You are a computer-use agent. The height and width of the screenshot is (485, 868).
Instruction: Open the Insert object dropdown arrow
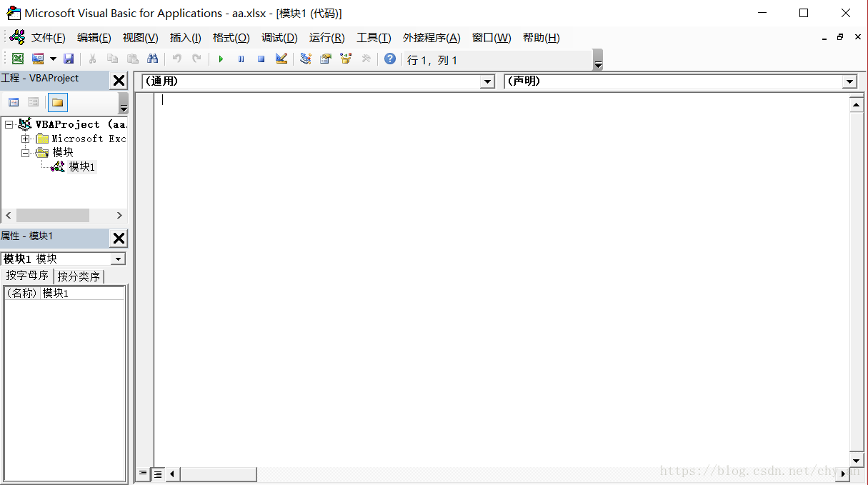53,59
